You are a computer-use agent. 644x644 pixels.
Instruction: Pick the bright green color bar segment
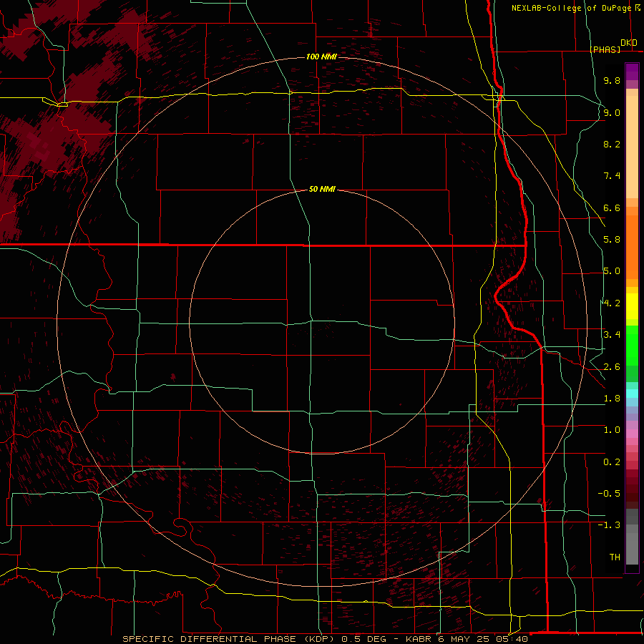click(632, 346)
